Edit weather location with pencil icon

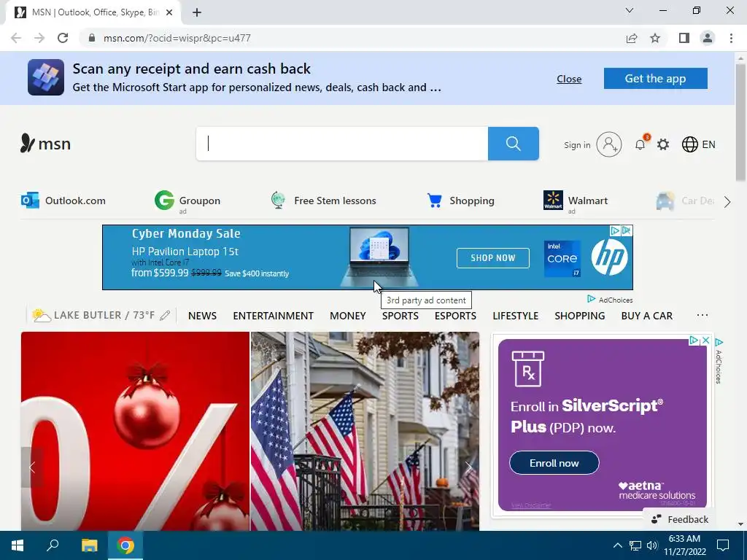pos(165,315)
